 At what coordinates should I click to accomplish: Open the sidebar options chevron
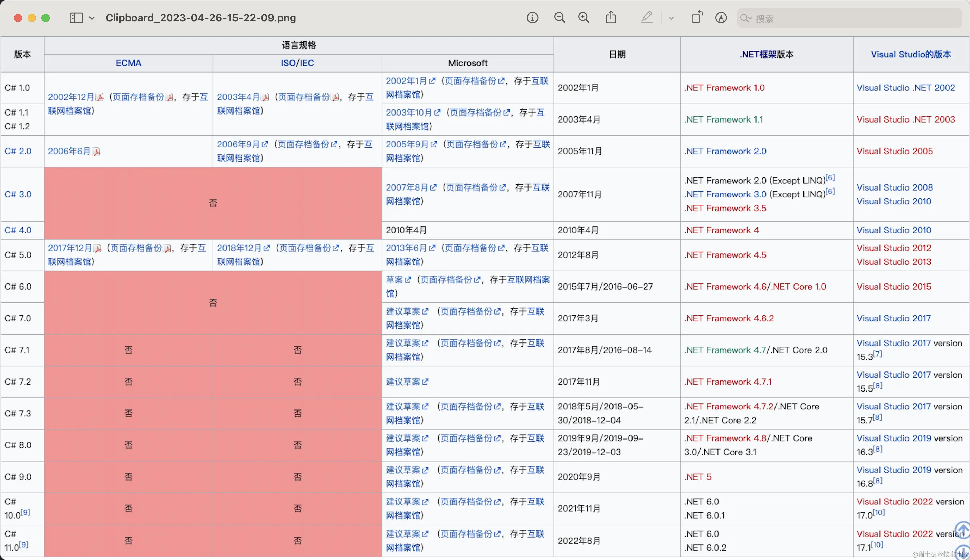click(92, 18)
